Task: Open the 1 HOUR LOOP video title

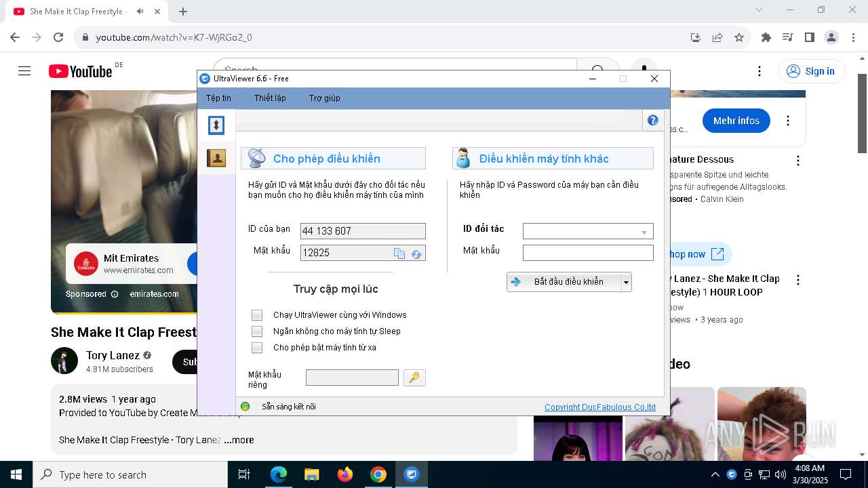Action: coord(724,285)
